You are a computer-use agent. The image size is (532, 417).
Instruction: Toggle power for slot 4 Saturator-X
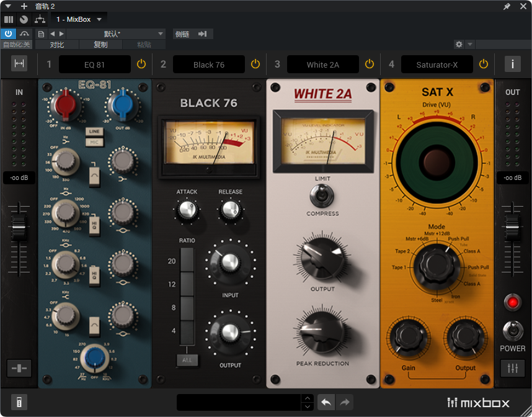tap(483, 64)
